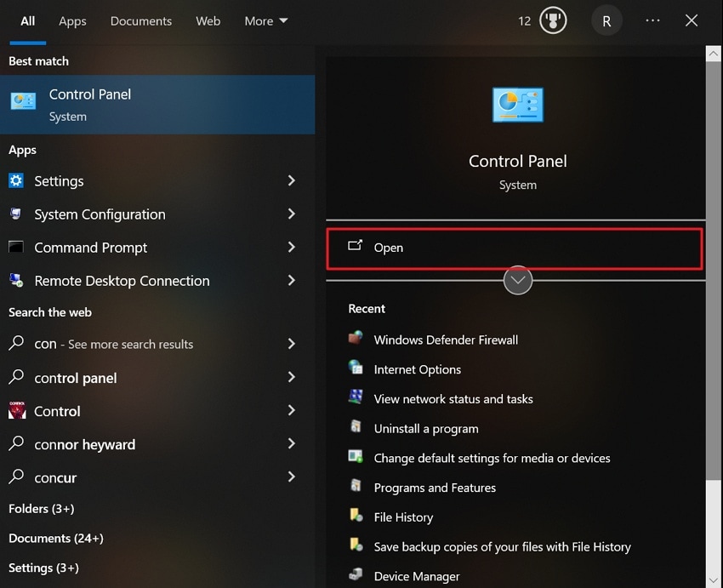Expand more actions with the circular chevron
This screenshot has width=723, height=588.
coord(518,280)
